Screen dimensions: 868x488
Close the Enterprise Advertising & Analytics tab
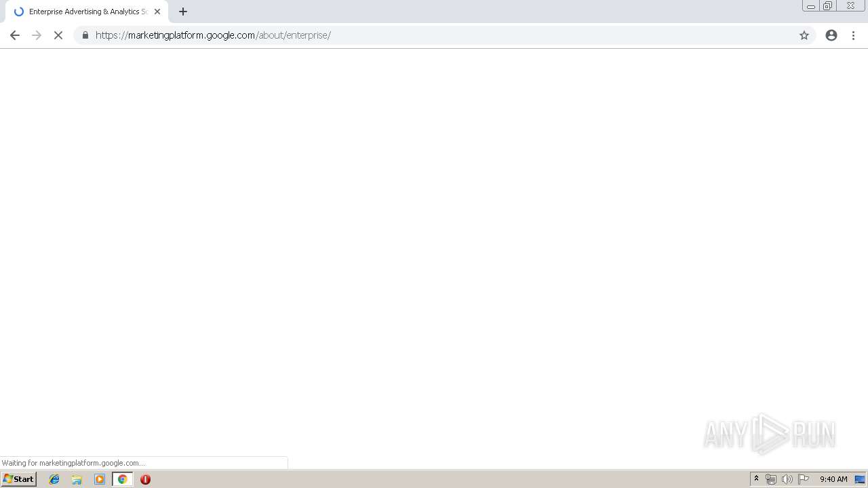pos(157,12)
